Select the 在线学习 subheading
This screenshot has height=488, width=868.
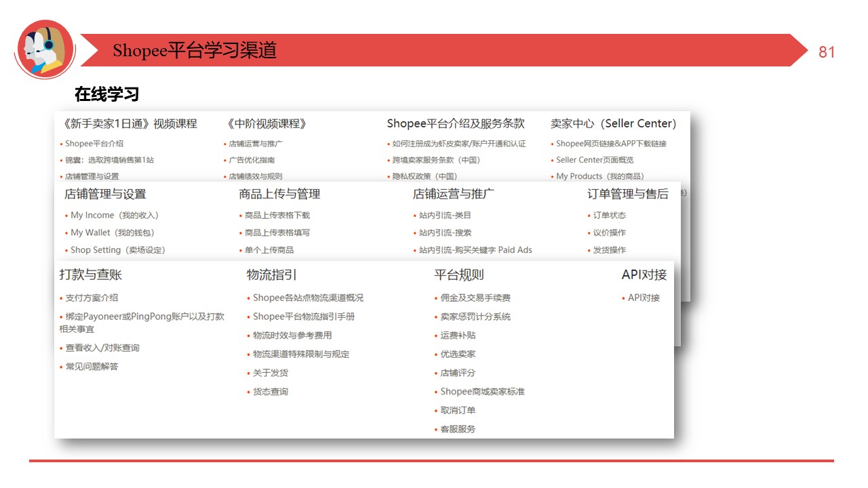(x=106, y=94)
